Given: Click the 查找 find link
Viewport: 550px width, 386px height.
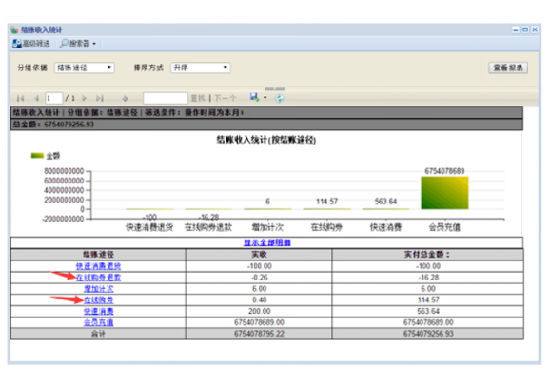Looking at the screenshot, I should 197,98.
